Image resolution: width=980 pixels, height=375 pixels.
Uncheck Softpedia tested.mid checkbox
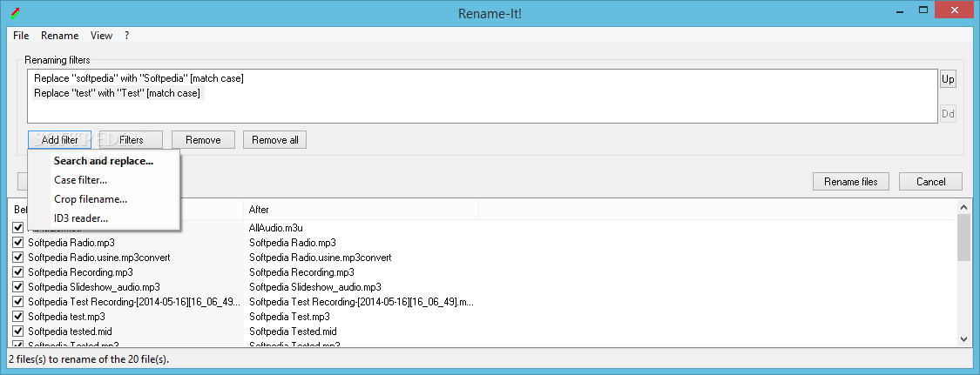pyautogui.click(x=17, y=331)
